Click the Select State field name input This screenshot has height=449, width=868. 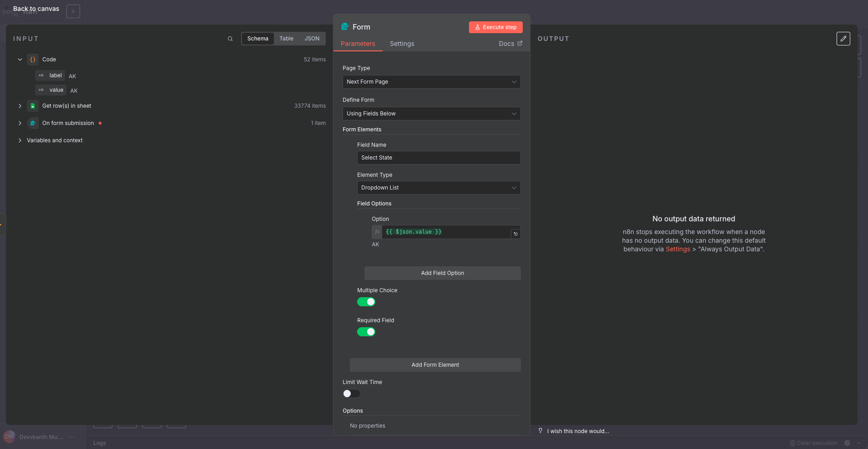(438, 158)
